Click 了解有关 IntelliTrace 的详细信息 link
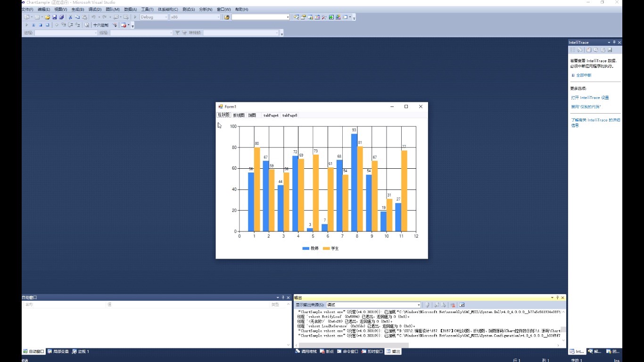The width and height of the screenshot is (644, 362). [x=595, y=123]
